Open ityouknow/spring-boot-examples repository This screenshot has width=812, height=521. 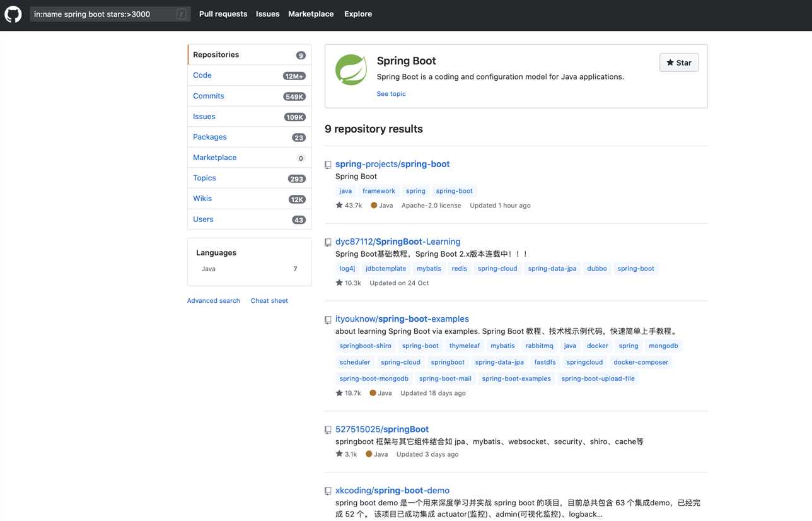(402, 319)
